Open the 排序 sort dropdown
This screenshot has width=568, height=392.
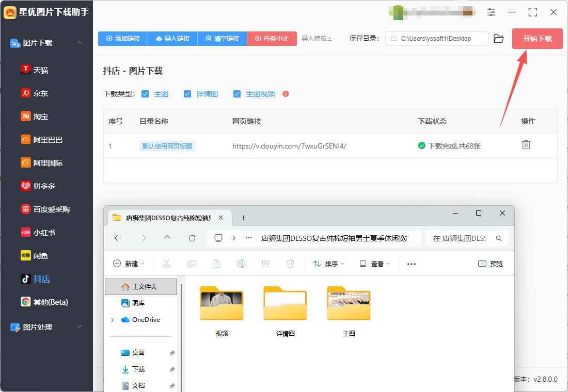click(x=328, y=264)
